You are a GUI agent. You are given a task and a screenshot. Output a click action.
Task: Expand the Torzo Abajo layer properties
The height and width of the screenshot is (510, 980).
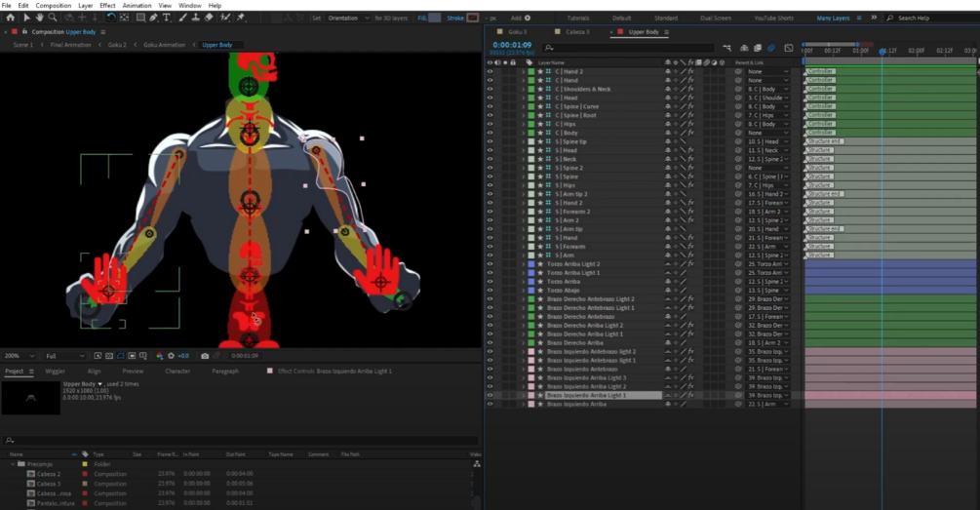pyautogui.click(x=523, y=291)
